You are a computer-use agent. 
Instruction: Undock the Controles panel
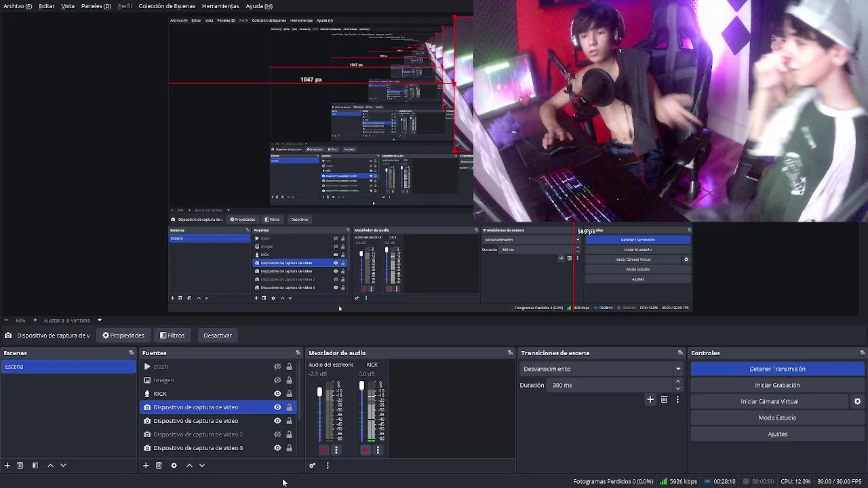(863, 353)
